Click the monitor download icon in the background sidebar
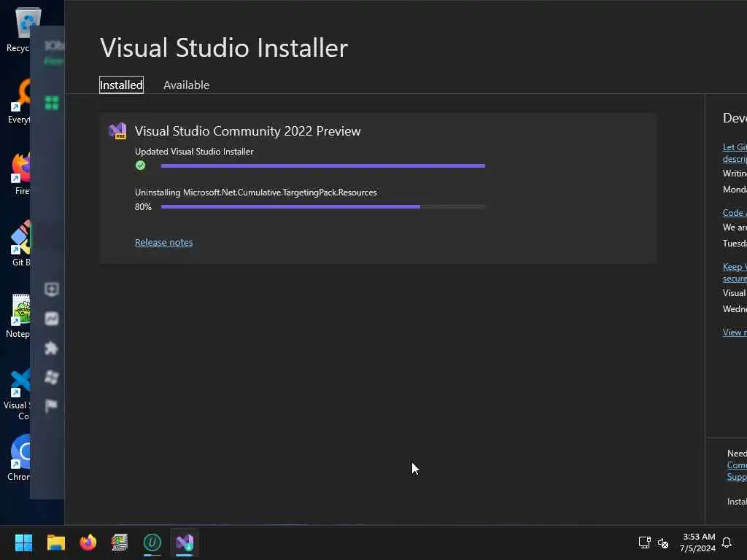Image resolution: width=747 pixels, height=560 pixels. click(x=52, y=289)
